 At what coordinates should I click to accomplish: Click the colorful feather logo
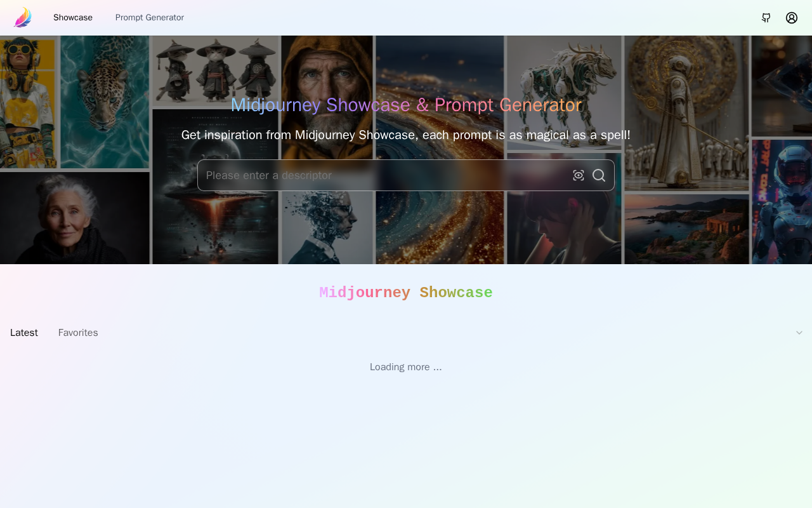coord(22,17)
